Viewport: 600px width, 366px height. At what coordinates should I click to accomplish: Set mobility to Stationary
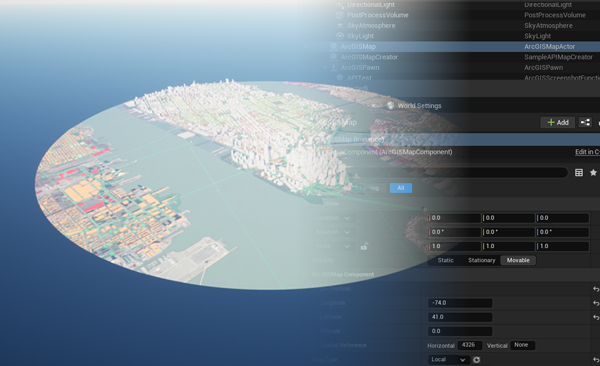tap(481, 260)
